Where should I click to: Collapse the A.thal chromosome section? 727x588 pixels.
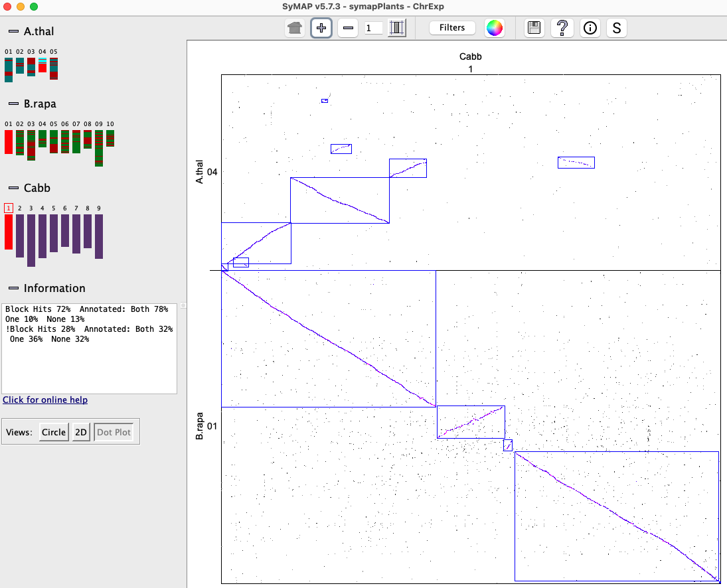pos(13,31)
